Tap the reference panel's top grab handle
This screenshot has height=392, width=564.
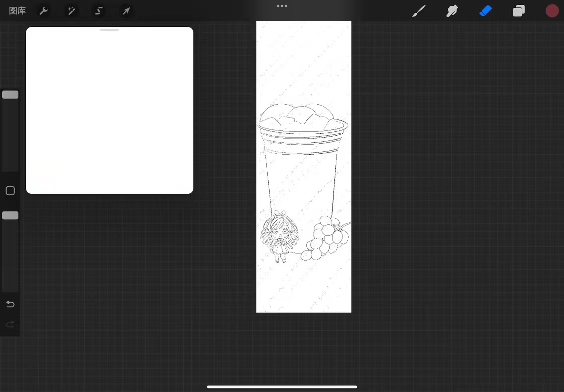109,30
